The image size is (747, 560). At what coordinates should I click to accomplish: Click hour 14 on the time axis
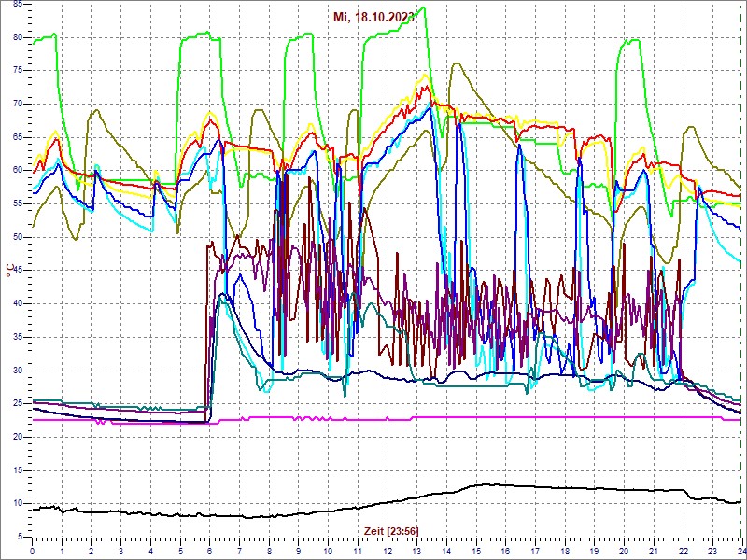point(446,551)
